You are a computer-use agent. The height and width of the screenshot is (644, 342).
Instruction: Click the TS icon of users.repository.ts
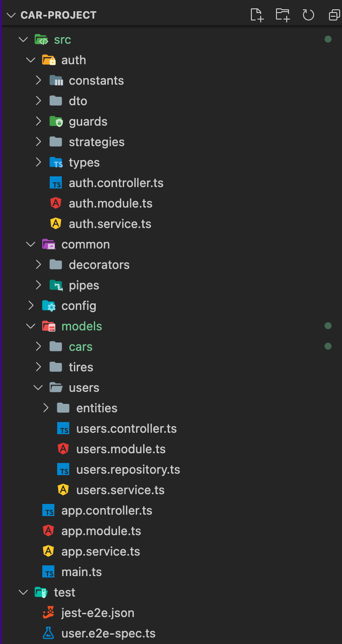63,470
